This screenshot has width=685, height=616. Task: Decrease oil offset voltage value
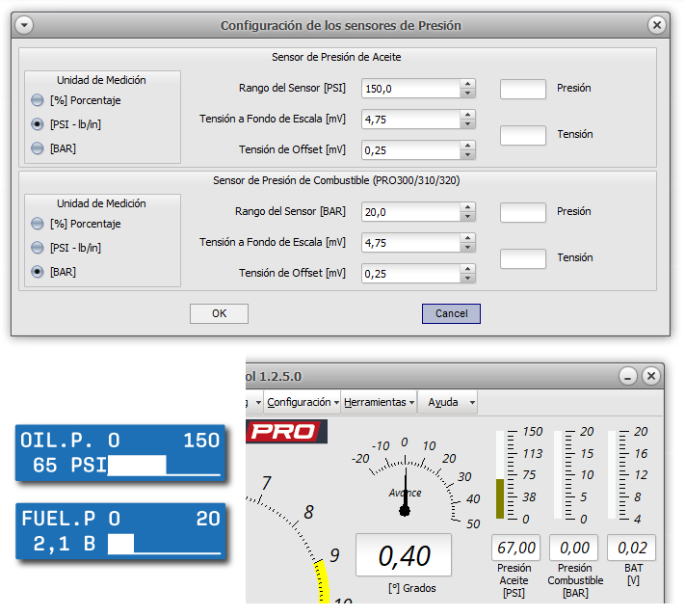(x=467, y=155)
